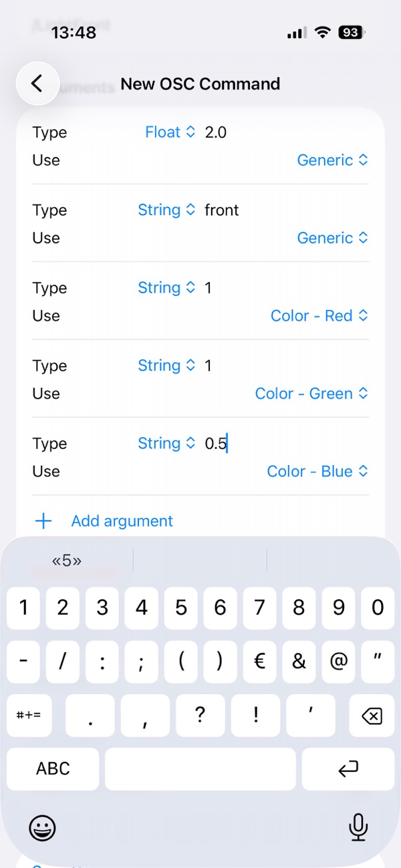Image resolution: width=401 pixels, height=868 pixels.
Task: Open the Color - Red use dropdown
Action: (319, 315)
